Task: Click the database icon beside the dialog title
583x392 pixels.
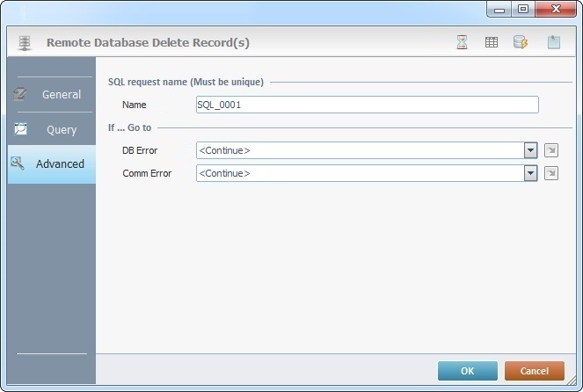Action: point(25,42)
